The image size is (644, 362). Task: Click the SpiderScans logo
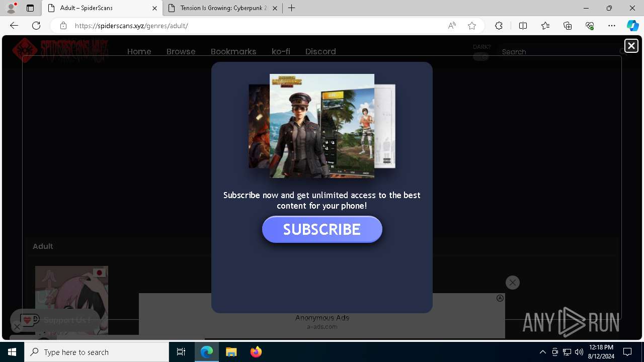[60, 50]
